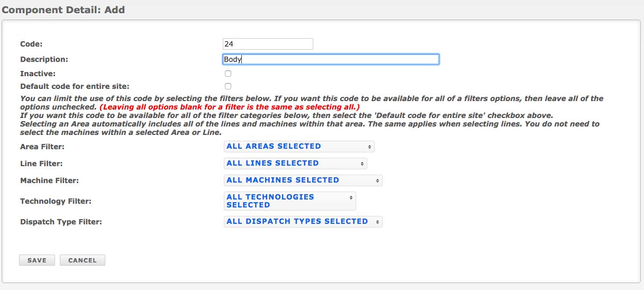Focus the Description text field

331,59
